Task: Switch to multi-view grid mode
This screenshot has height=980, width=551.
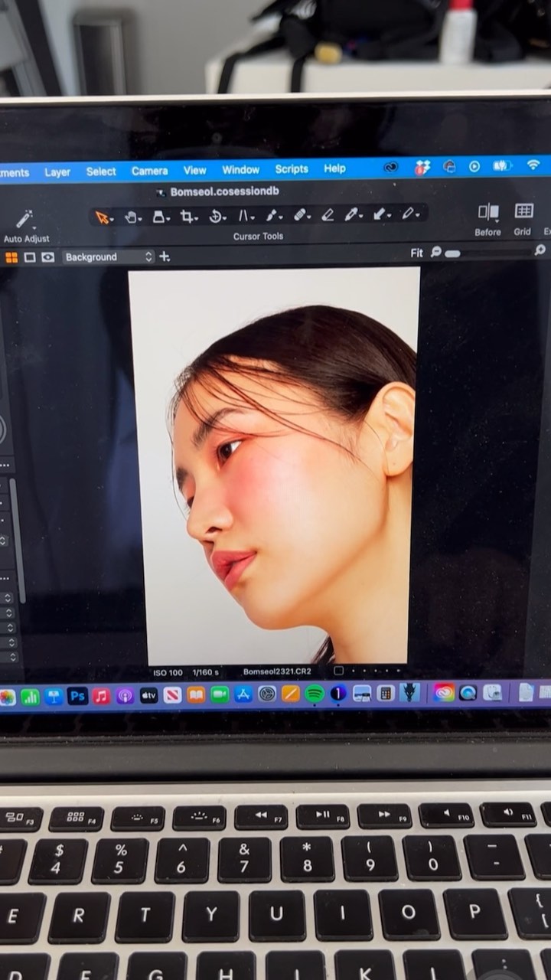Action: pyautogui.click(x=11, y=257)
